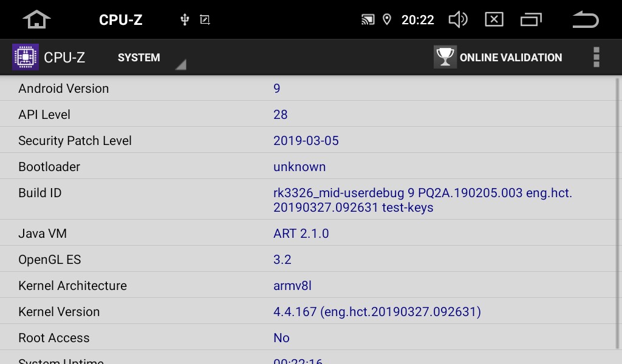Open the recent apps overview icon

click(x=531, y=19)
